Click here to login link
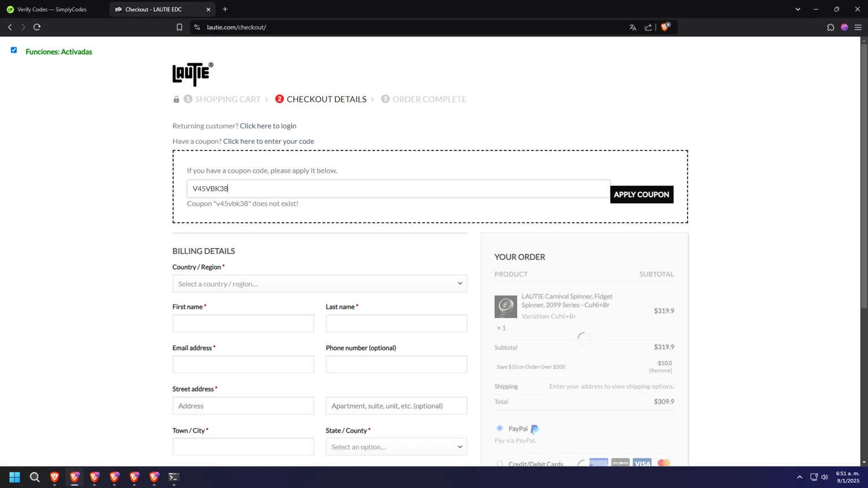The width and height of the screenshot is (868, 488). [268, 125]
